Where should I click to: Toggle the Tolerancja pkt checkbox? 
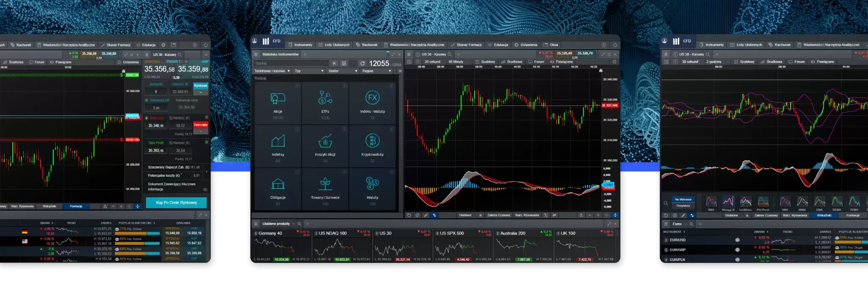coord(147,100)
